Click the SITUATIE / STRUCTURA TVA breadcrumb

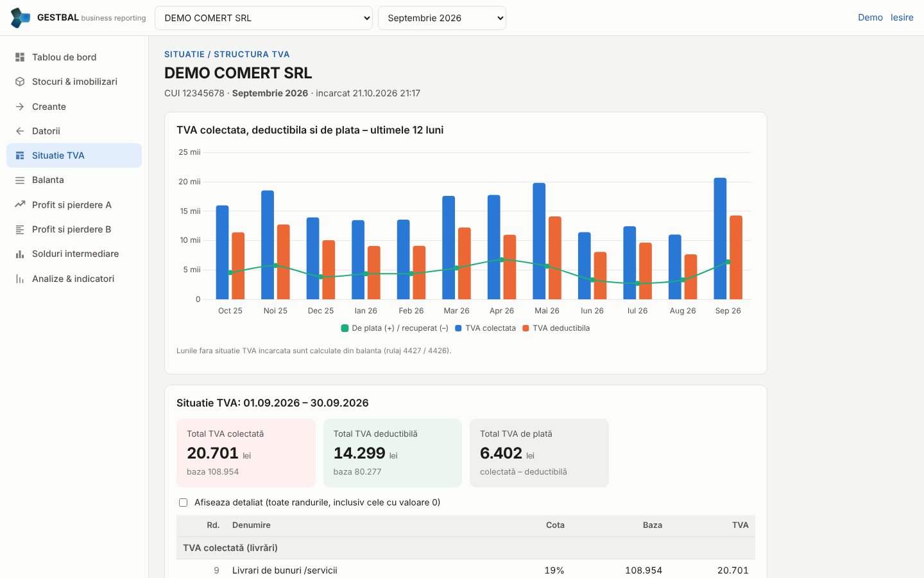point(227,55)
